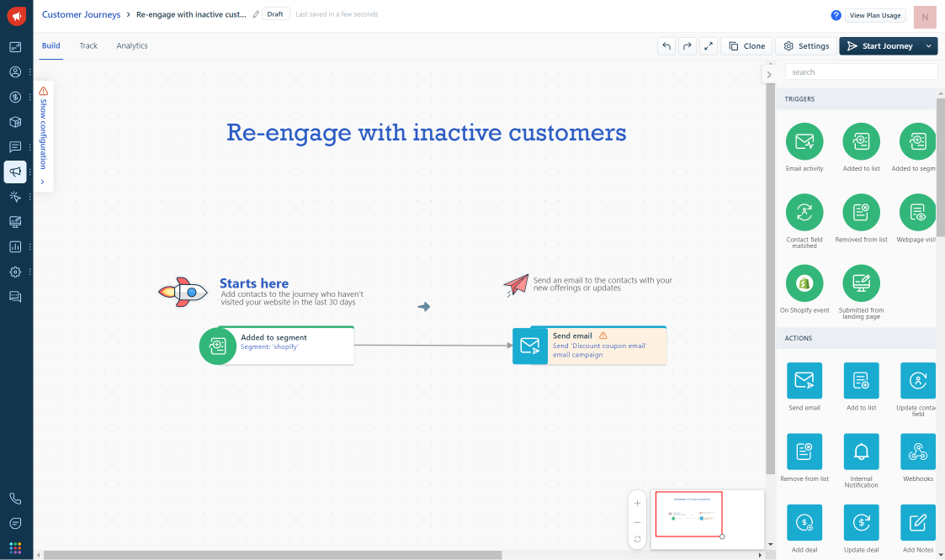Viewport: 945px width, 560px height.
Task: Open the Start Journey dropdown arrow
Action: [x=928, y=46]
